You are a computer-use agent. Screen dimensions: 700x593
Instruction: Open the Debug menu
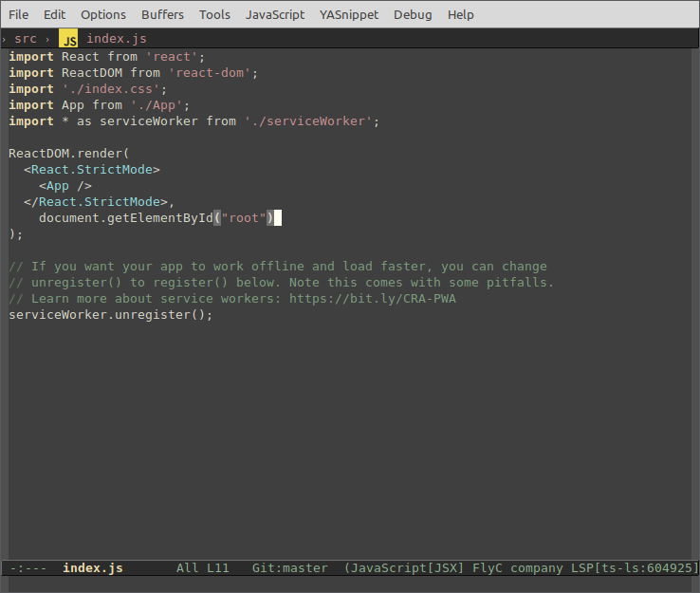pyautogui.click(x=413, y=14)
